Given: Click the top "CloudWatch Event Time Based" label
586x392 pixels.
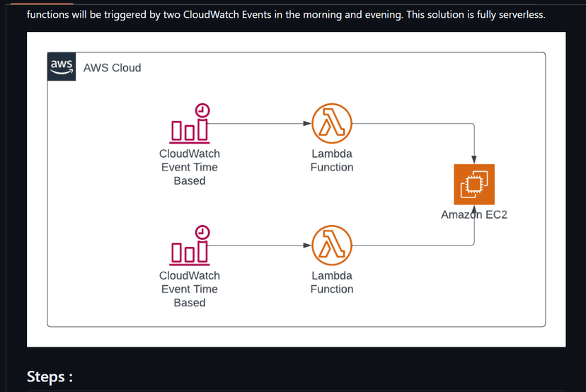Looking at the screenshot, I should pos(190,167).
